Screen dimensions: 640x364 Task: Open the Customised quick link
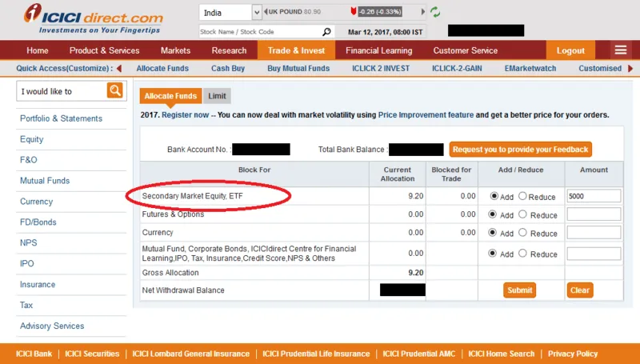(600, 69)
